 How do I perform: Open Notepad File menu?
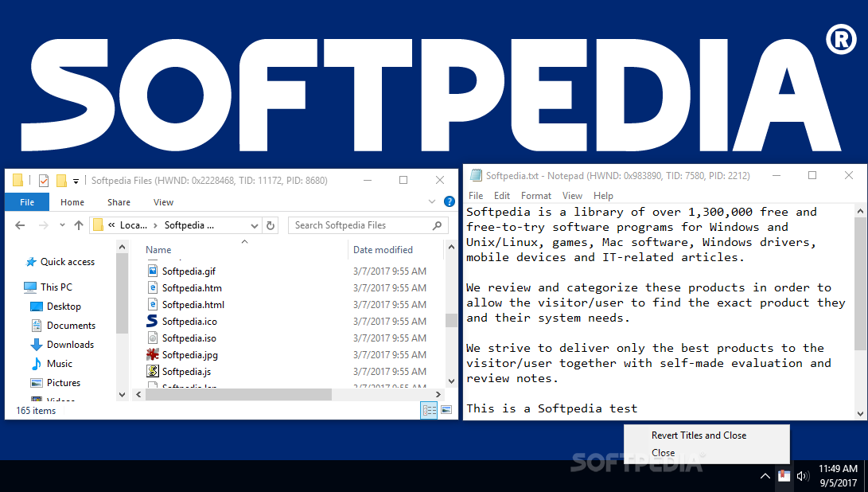[x=476, y=196]
